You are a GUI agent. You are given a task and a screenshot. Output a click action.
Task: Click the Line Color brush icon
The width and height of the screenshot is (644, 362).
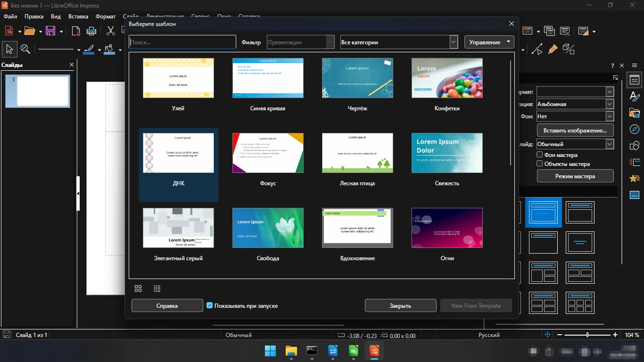pyautogui.click(x=89, y=49)
